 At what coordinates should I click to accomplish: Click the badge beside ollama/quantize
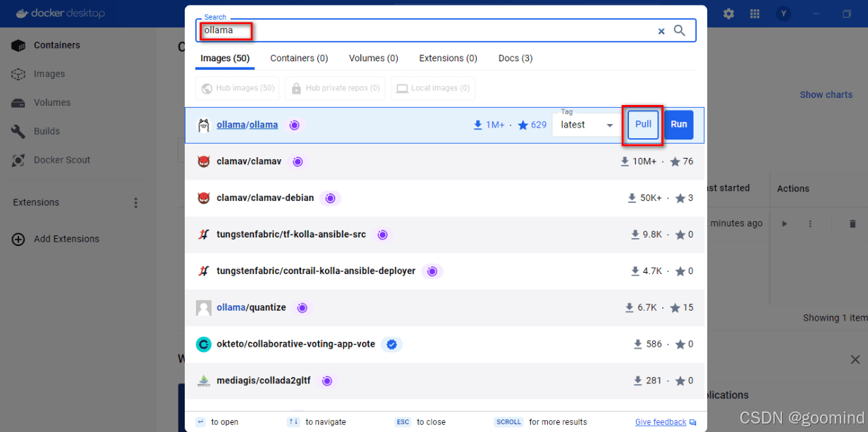[x=302, y=308]
